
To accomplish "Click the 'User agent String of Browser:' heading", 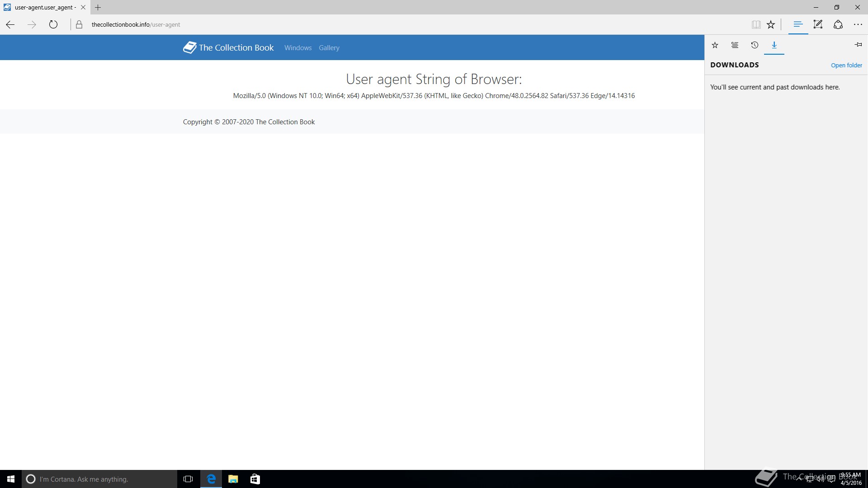I will tap(434, 79).
